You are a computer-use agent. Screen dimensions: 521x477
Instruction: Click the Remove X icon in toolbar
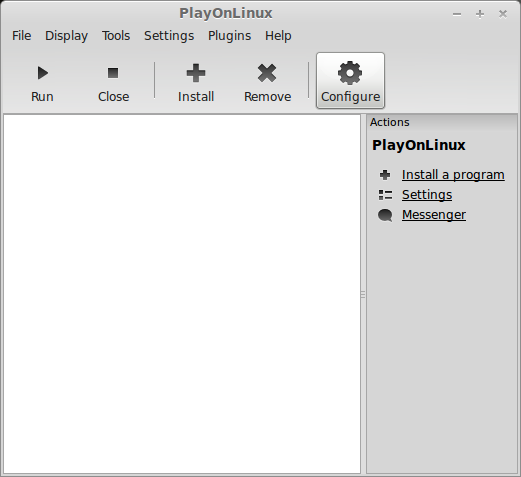(x=267, y=73)
